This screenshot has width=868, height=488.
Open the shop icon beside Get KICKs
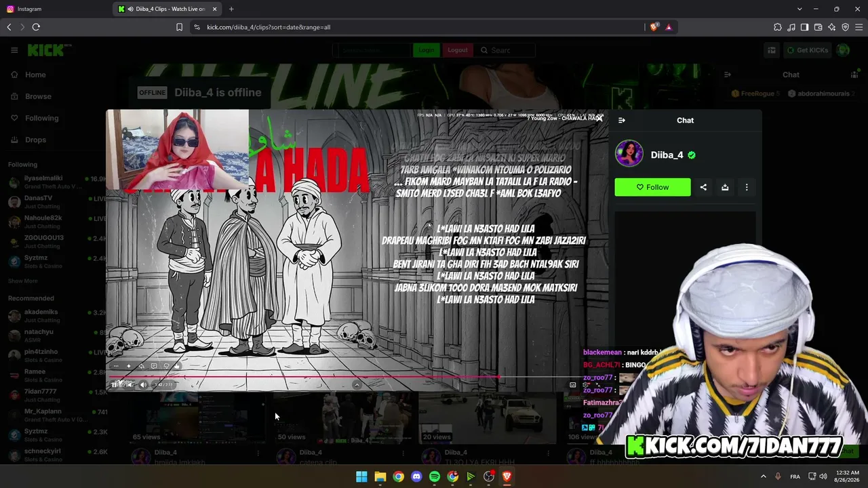pos(772,50)
